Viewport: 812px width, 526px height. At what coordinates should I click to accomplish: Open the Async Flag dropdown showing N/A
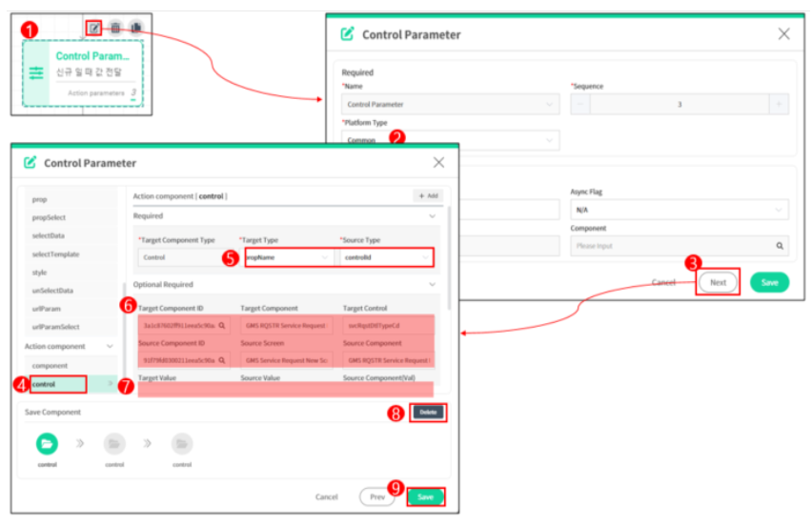pyautogui.click(x=679, y=210)
